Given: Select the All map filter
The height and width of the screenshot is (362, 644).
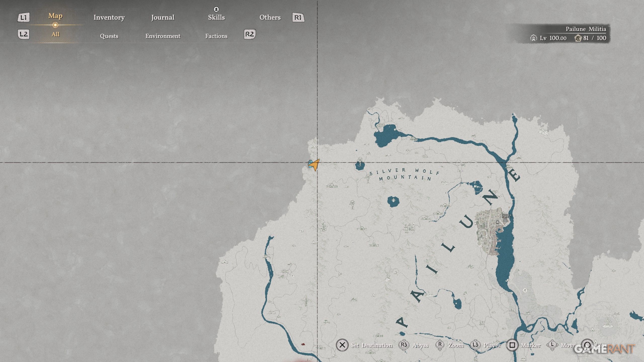Looking at the screenshot, I should point(55,34).
